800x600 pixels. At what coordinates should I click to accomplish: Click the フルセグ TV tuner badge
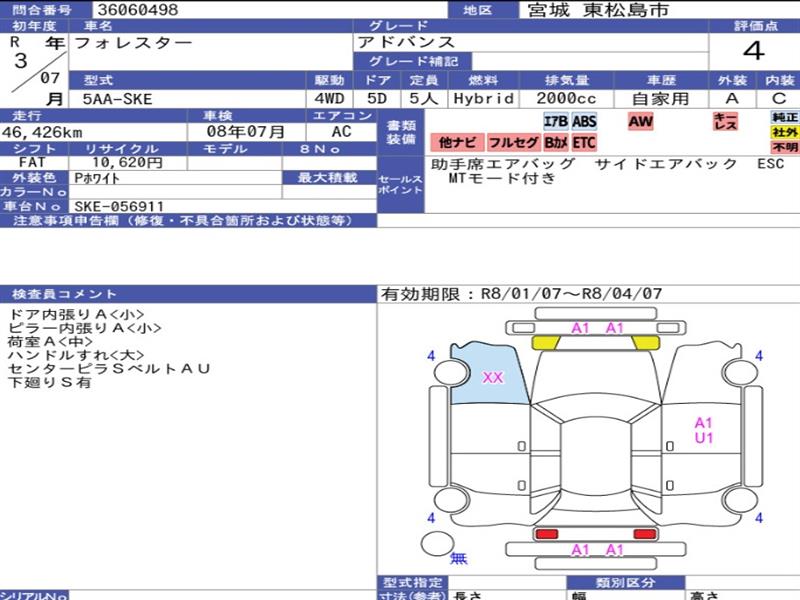point(513,142)
